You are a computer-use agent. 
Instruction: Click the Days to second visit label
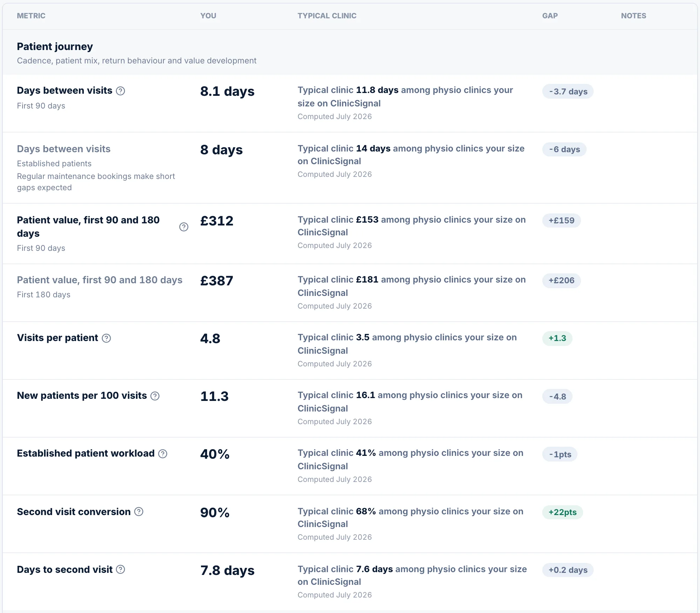[x=64, y=570]
